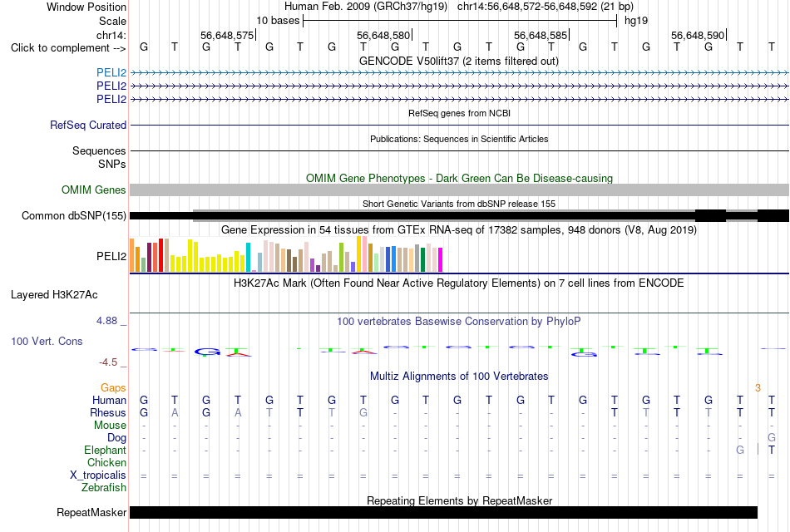The image size is (790, 532).
Task: Click the 56,648,590 position marker
Action: click(698, 35)
